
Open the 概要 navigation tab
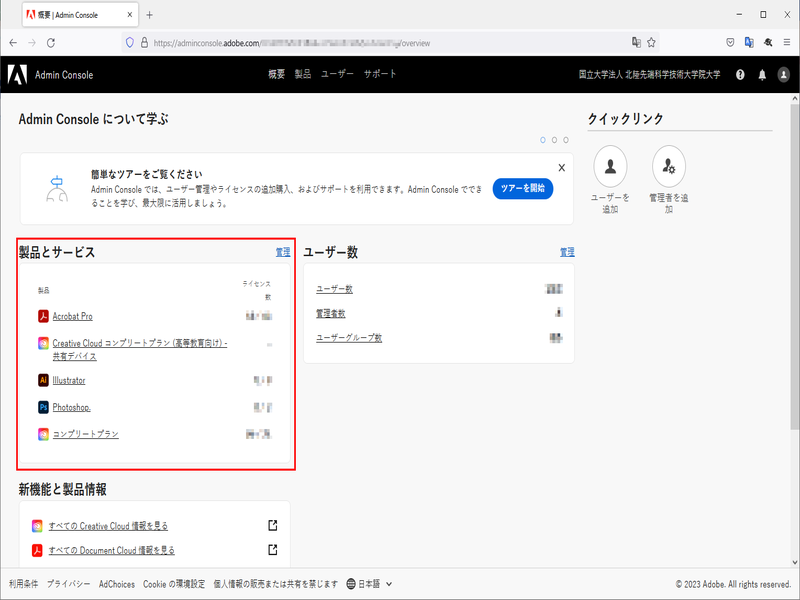[x=277, y=74]
